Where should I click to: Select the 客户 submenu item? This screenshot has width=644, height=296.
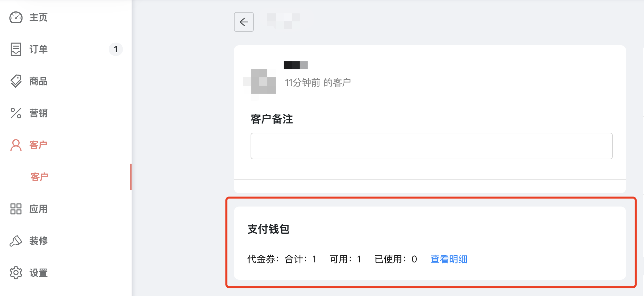(40, 177)
